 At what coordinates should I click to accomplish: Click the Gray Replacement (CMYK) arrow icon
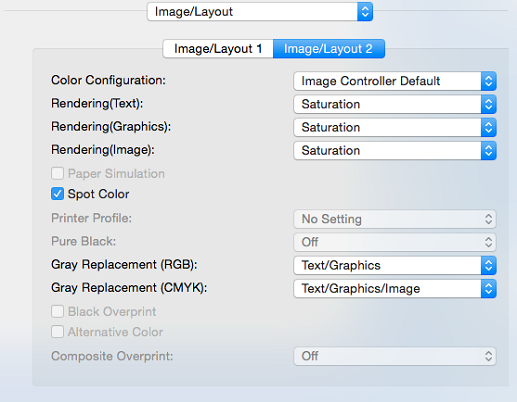click(x=488, y=289)
